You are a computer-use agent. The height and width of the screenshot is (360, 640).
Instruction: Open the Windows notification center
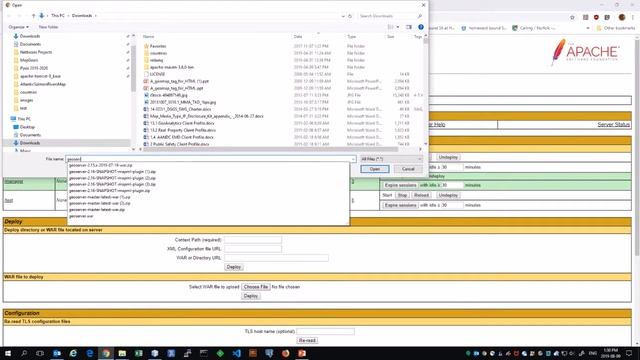point(629,353)
